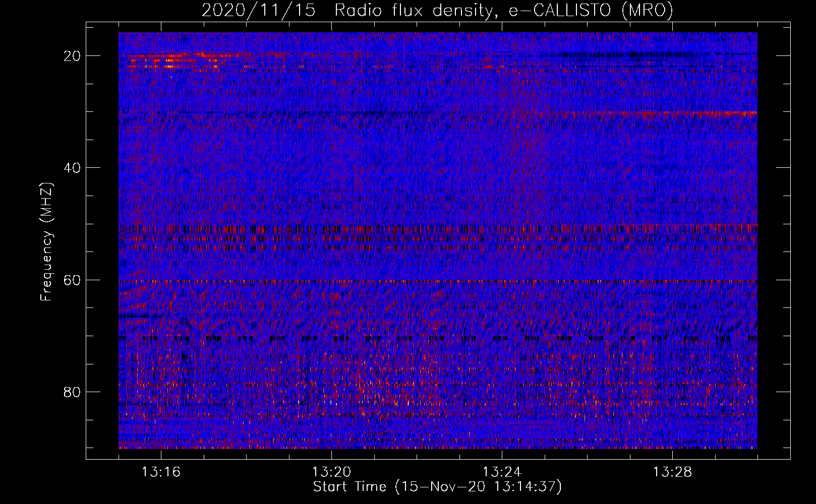Click the '13:20' time tick label
816x504 pixels.
331,472
